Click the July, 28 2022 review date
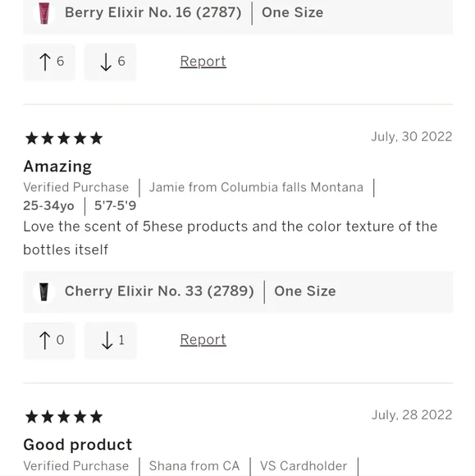The height and width of the screenshot is (476, 475). (412, 415)
